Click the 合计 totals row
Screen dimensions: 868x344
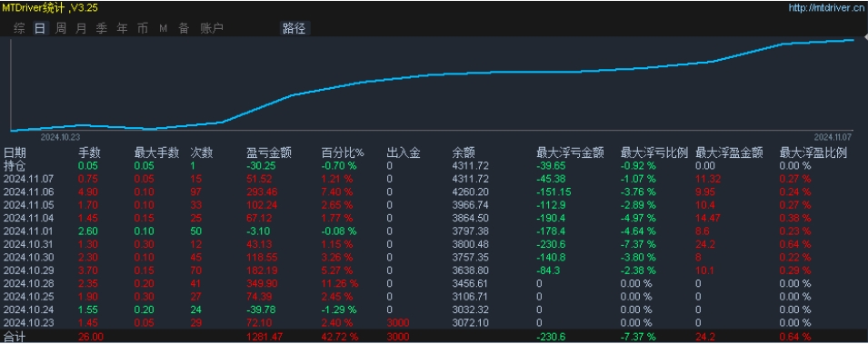(x=434, y=337)
